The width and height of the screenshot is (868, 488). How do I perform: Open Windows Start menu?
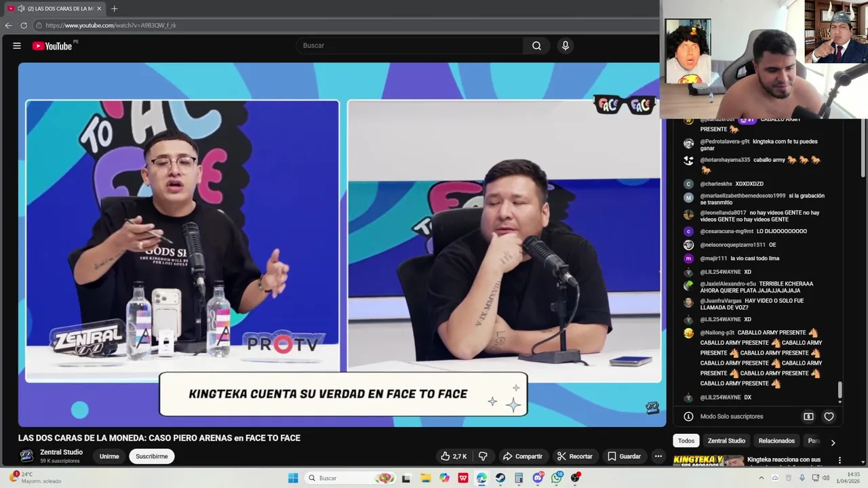pyautogui.click(x=293, y=478)
